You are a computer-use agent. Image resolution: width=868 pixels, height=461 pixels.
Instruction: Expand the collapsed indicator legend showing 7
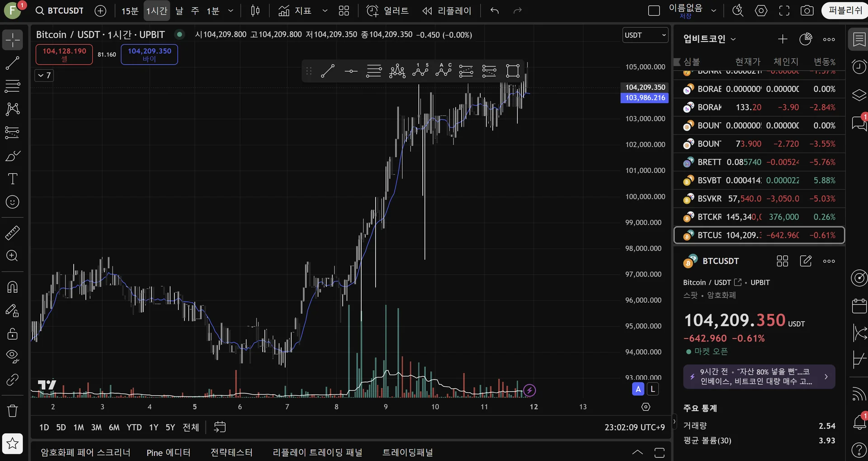(44, 76)
